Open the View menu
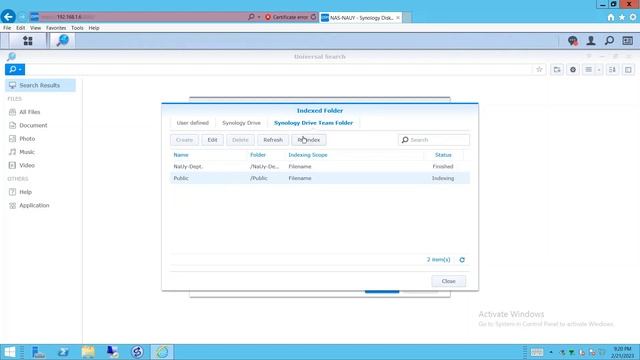Image resolution: width=640 pixels, height=360 pixels. pyautogui.click(x=36, y=28)
